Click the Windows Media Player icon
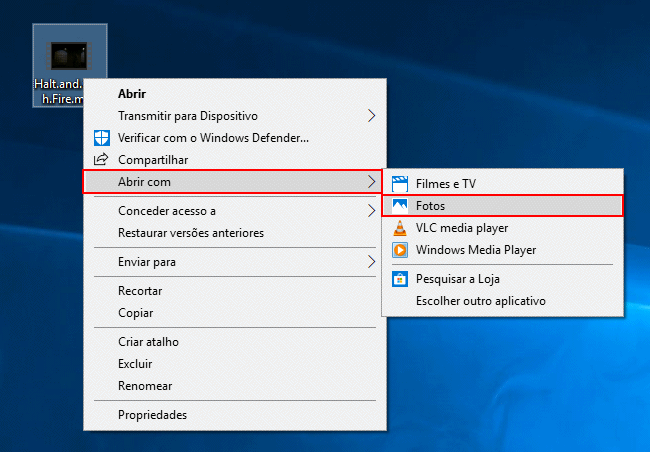Screen dimensions: 650x452 pyautogui.click(x=400, y=250)
